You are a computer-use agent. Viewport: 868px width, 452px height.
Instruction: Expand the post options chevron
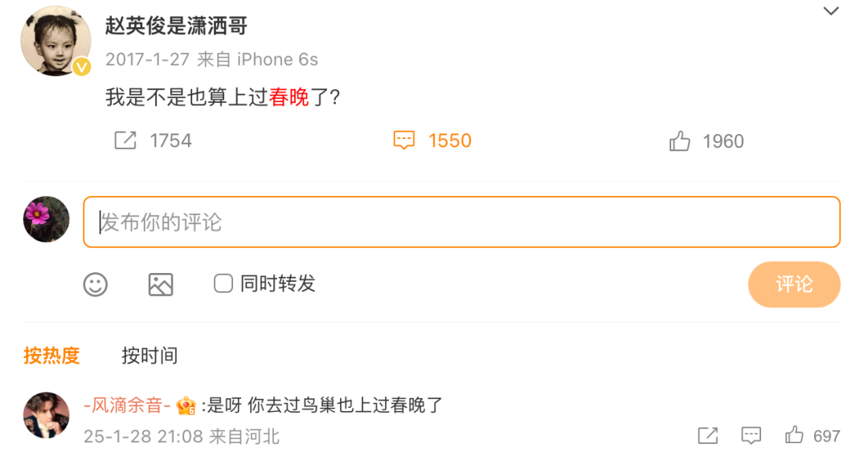tap(831, 11)
